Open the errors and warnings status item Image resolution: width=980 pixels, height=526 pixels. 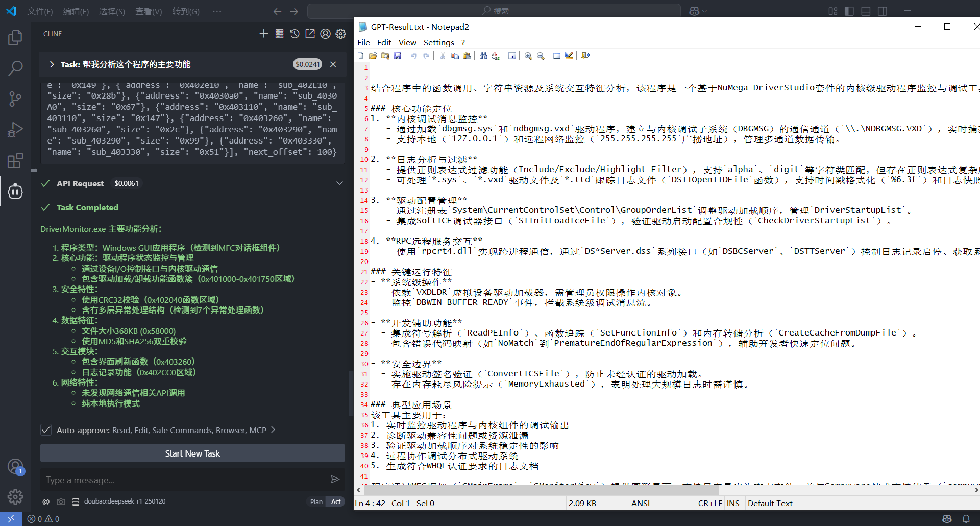click(x=43, y=519)
